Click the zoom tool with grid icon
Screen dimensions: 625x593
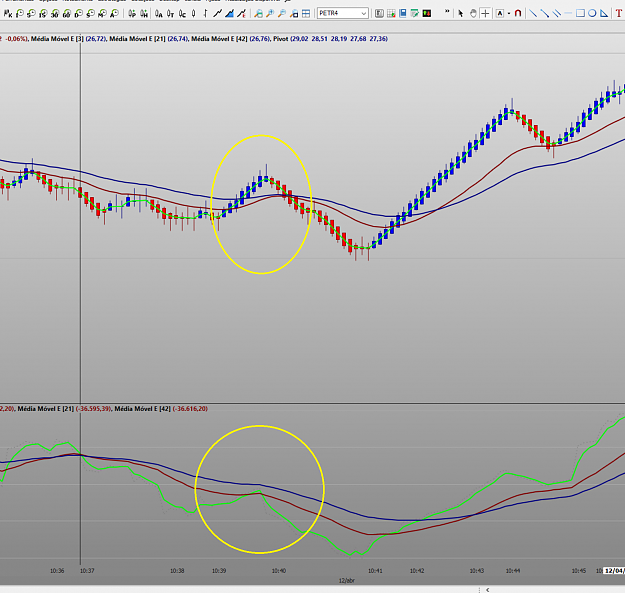[294, 14]
